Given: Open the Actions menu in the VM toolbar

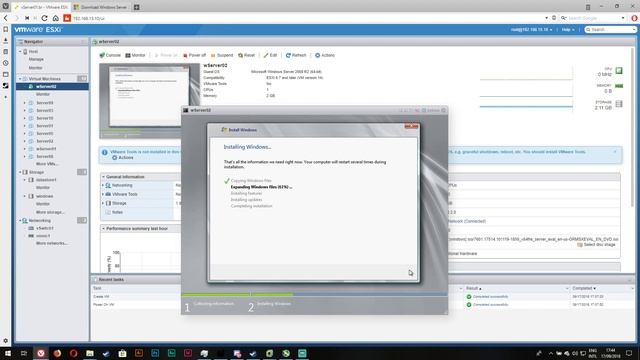Looking at the screenshot, I should tap(325, 55).
